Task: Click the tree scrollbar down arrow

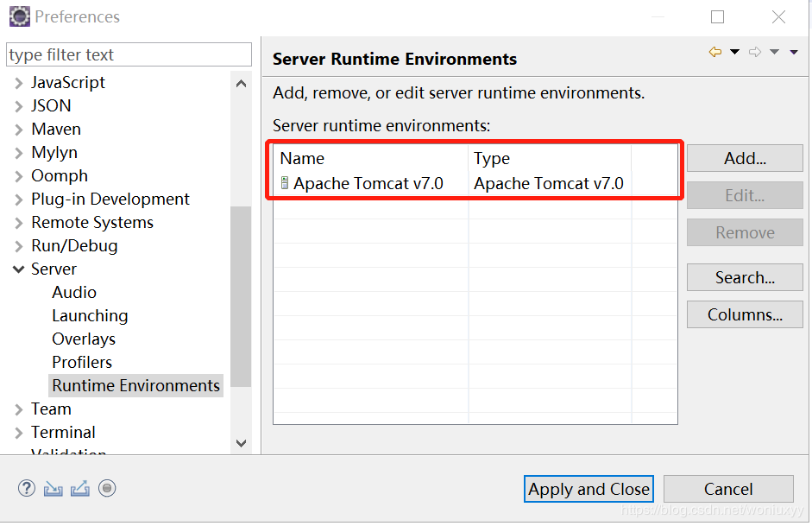Action: (x=241, y=443)
